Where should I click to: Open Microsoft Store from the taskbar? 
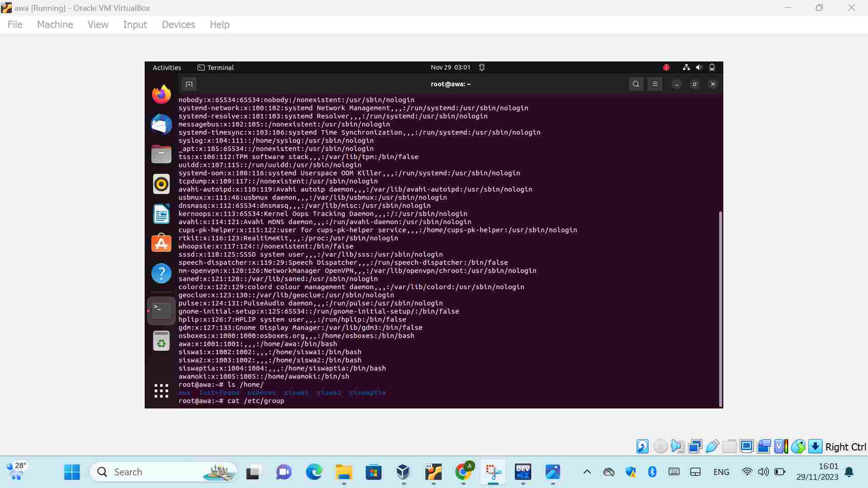pyautogui.click(x=373, y=472)
